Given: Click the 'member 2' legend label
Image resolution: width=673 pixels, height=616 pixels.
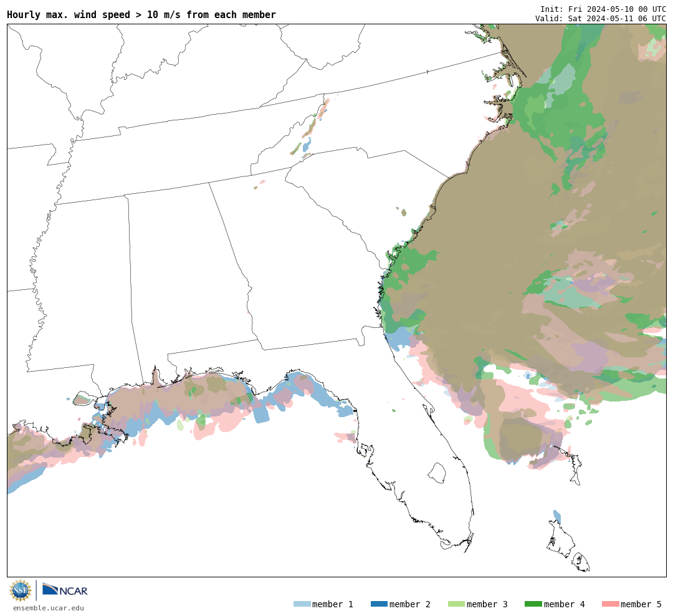Looking at the screenshot, I should point(410,604).
